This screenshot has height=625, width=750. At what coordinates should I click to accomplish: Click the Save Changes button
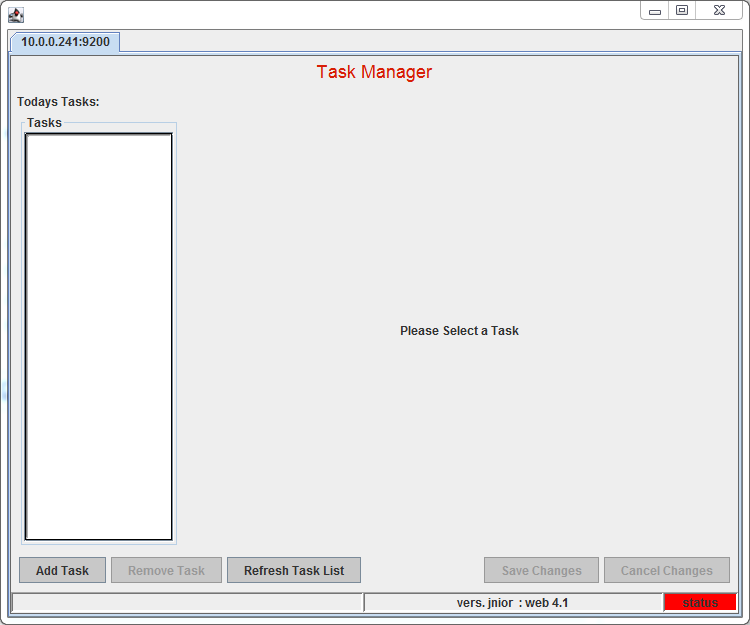[x=541, y=570]
